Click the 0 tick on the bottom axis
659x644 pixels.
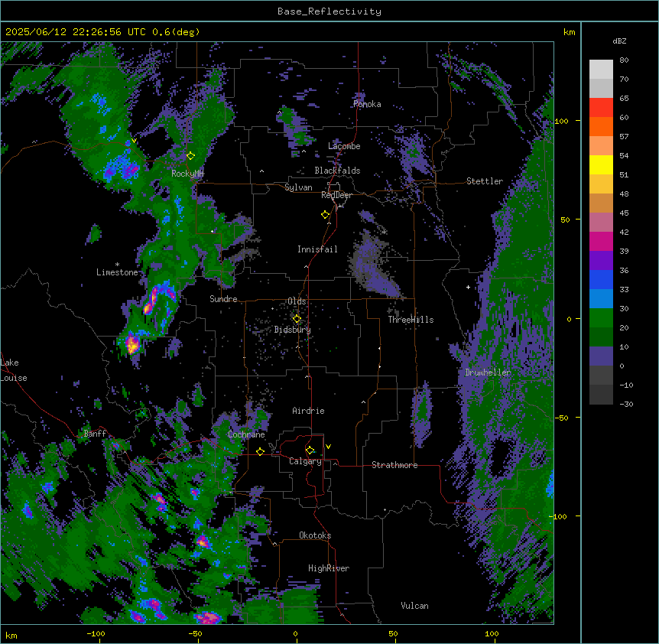(295, 633)
